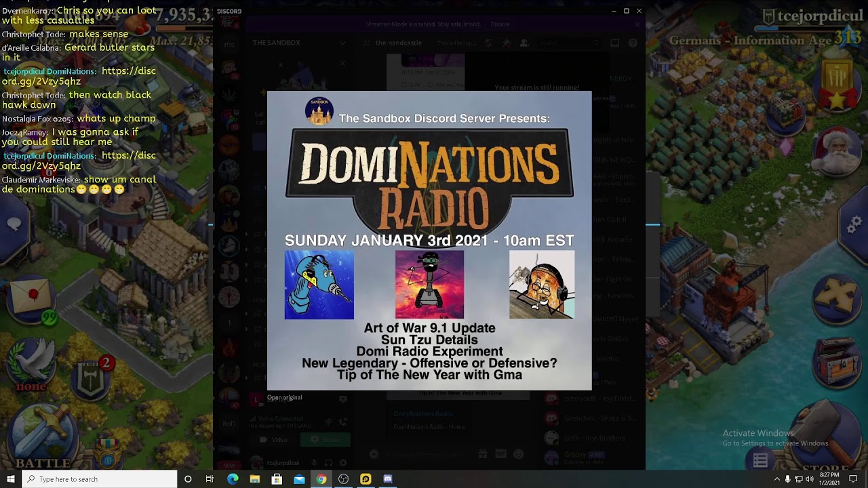Open the DomiNations Radio embed link
868x488 pixels.
tap(423, 413)
